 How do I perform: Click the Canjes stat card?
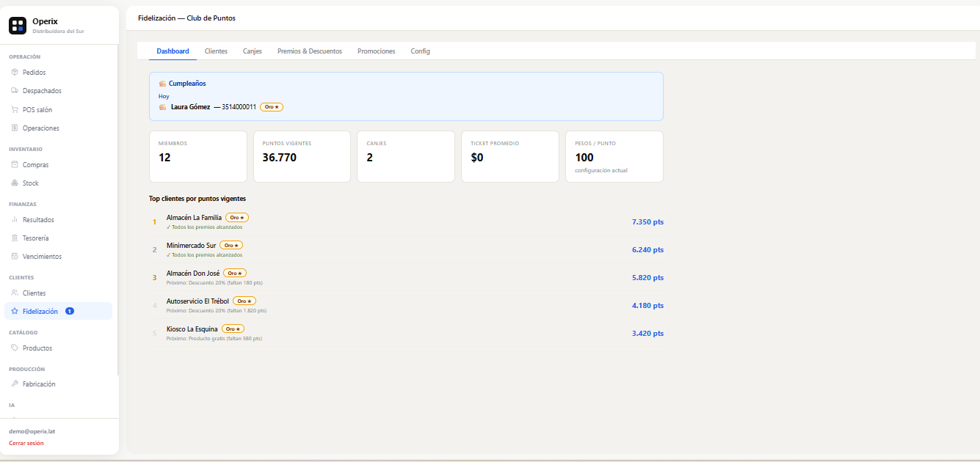click(x=406, y=156)
